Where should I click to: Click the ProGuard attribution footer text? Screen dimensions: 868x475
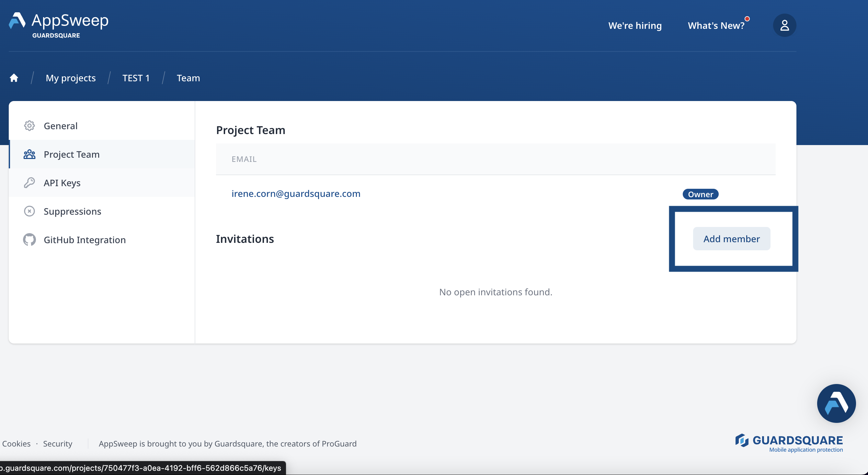227,444
